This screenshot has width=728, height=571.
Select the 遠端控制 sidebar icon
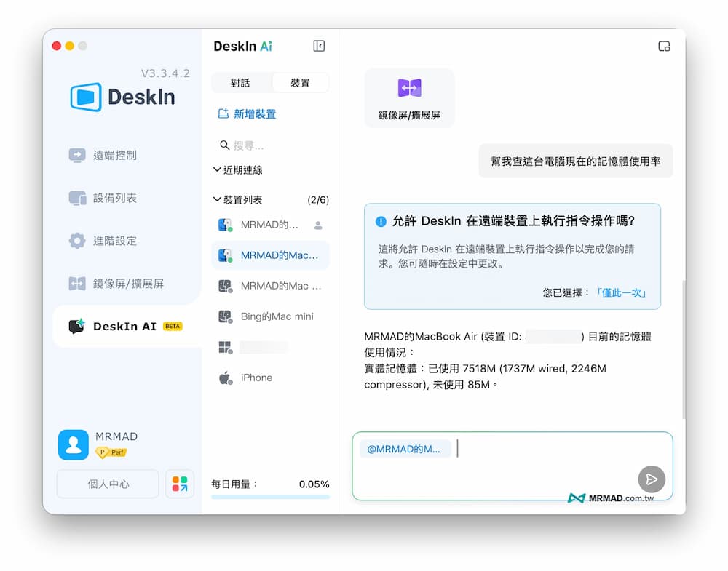click(x=77, y=155)
